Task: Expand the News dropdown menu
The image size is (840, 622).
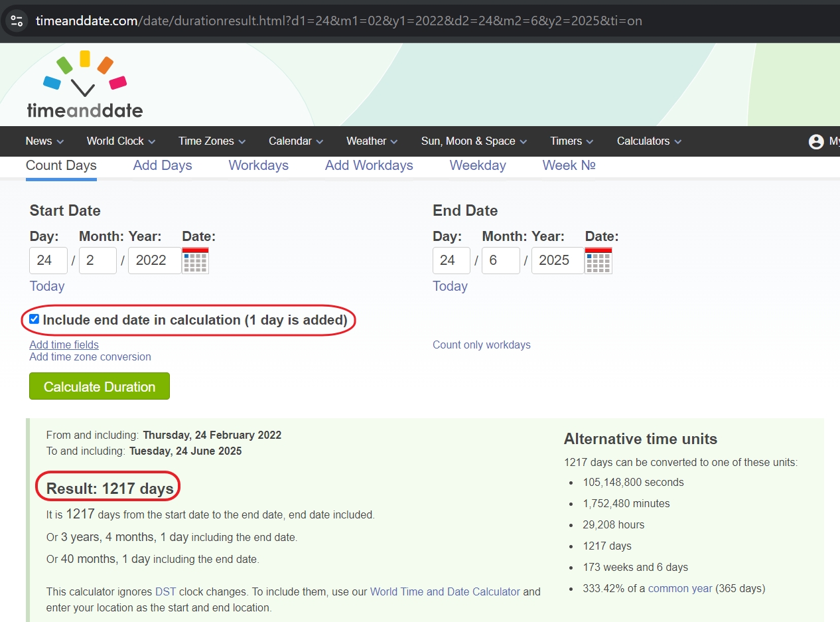Action: (x=44, y=141)
